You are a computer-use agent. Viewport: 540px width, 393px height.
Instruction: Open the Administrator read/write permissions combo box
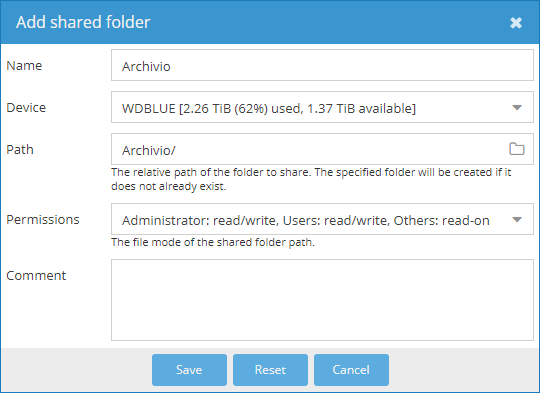[322, 219]
